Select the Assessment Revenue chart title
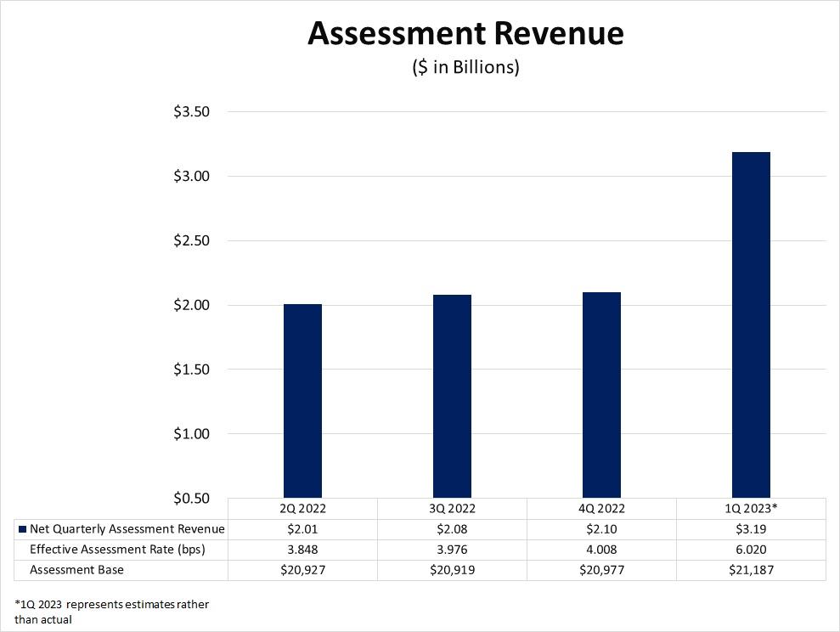 [x=465, y=33]
